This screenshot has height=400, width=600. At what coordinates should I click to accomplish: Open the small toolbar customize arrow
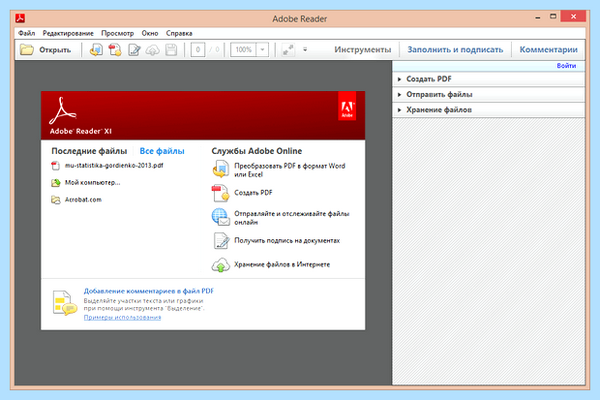click(x=305, y=49)
